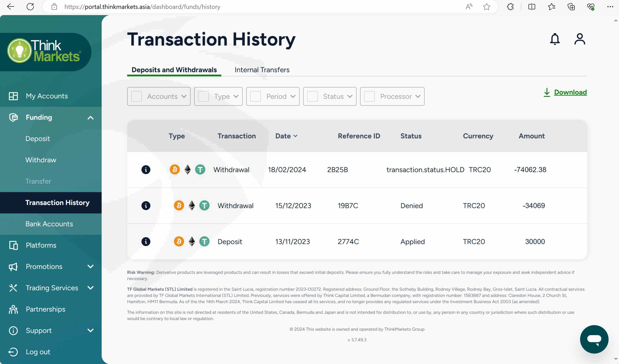Click info icon for the Denied withdrawal
This screenshot has height=364, width=619.
coord(146,206)
